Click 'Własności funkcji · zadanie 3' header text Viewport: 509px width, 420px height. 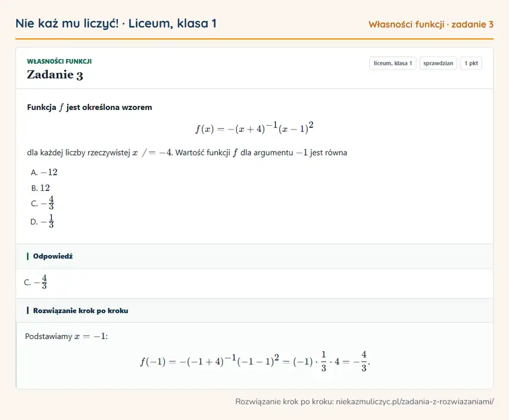coord(431,24)
